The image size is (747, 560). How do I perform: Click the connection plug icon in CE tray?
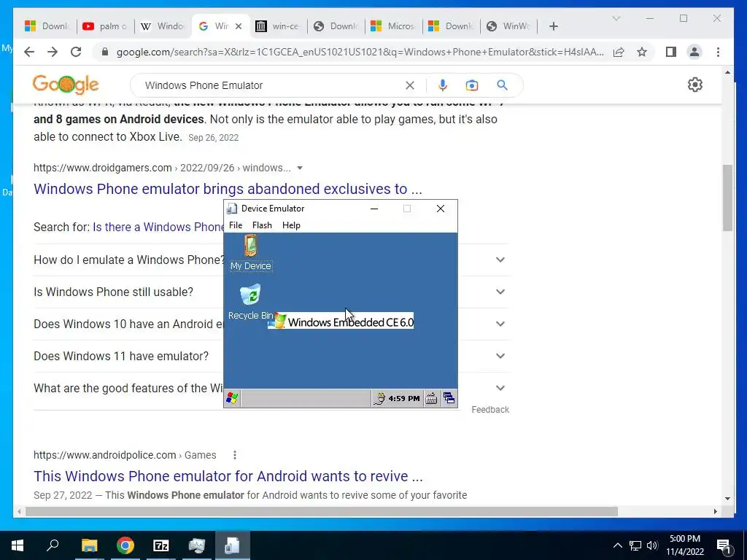(379, 399)
